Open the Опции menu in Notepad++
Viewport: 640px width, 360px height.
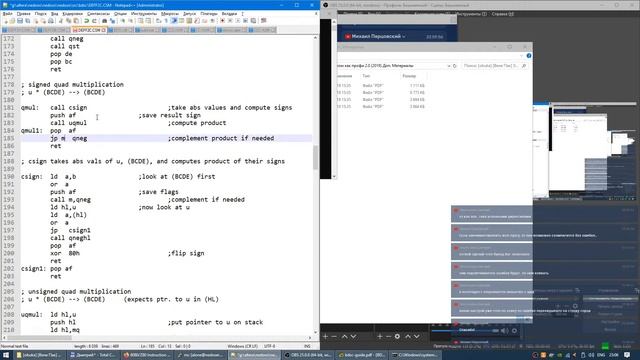tap(120, 13)
